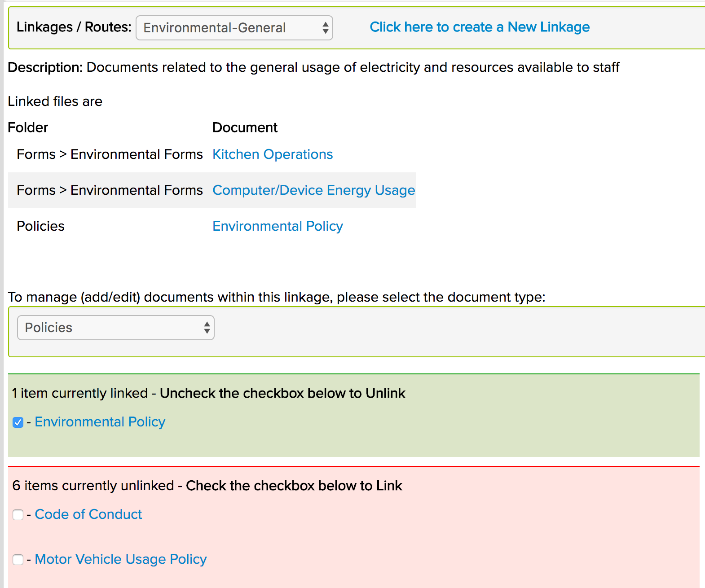The height and width of the screenshot is (588, 705).
Task: Open the Kitchen Operations document
Action: (x=273, y=154)
